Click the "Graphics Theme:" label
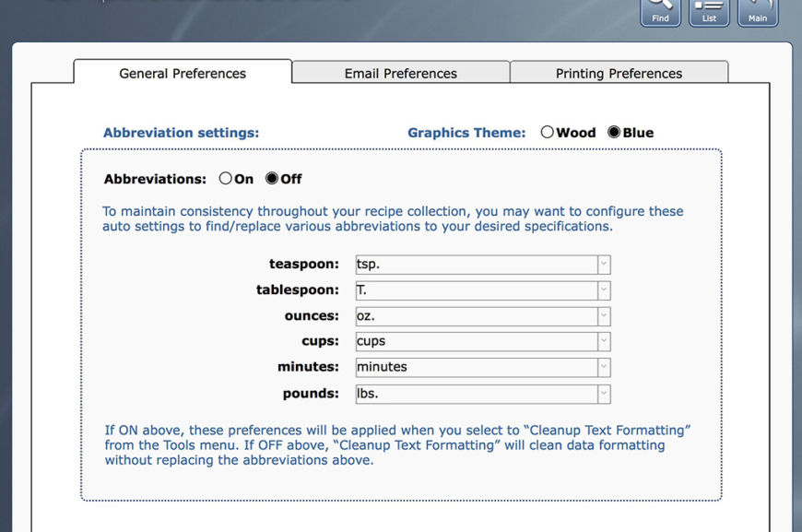Image resolution: width=802 pixels, height=532 pixels. 466,133
